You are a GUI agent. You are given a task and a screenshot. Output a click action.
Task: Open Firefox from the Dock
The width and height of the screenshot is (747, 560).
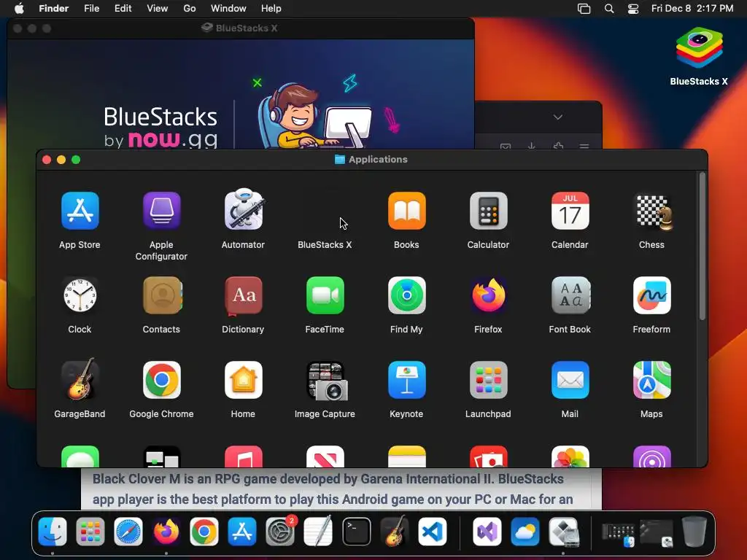pos(166,532)
